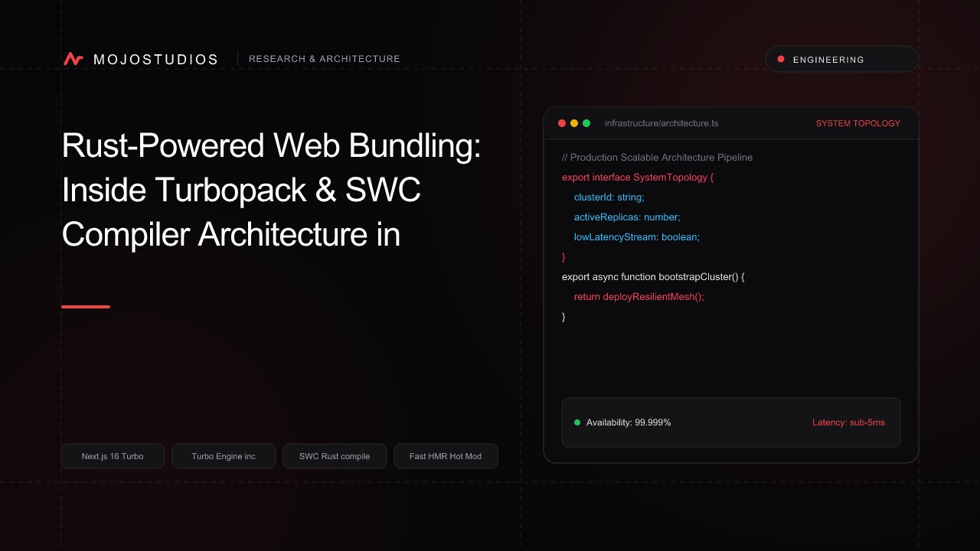Click the Rust-Powered Web Bundling headline
Viewport: 980px width, 551px height.
(x=271, y=190)
